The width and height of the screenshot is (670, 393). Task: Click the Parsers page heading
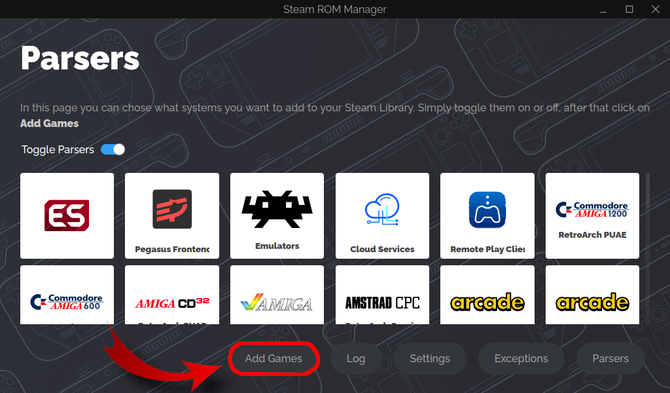tap(80, 59)
